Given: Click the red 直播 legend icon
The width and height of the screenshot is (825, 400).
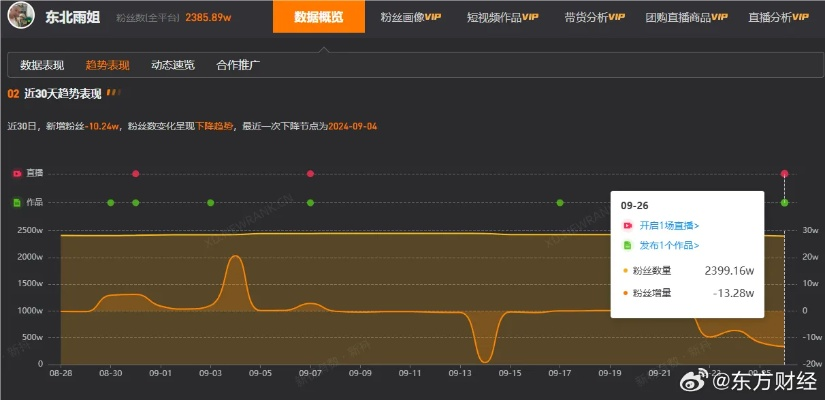Looking at the screenshot, I should tap(17, 173).
